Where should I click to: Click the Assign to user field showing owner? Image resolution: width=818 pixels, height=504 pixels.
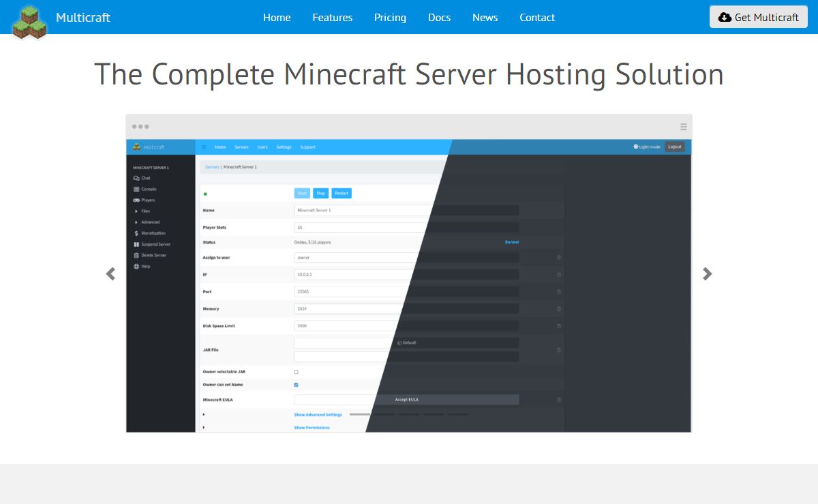[406, 257]
